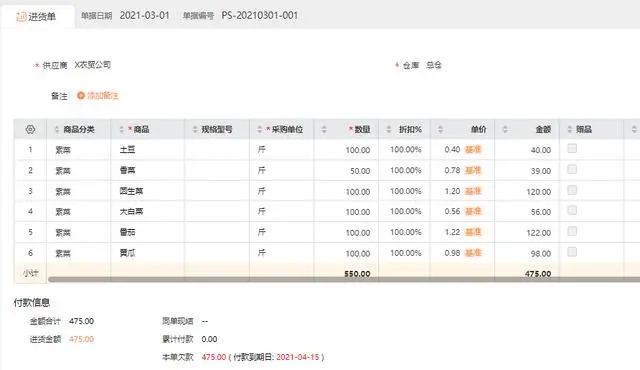Sort by the 商品 column arrows
The image size is (640, 370).
click(121, 129)
